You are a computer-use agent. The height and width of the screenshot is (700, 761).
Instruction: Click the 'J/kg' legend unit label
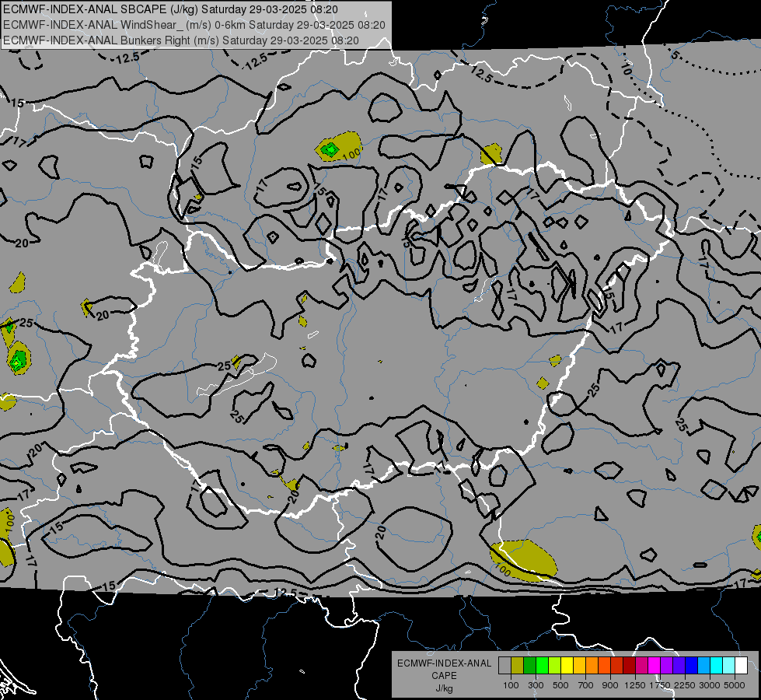[x=444, y=688]
